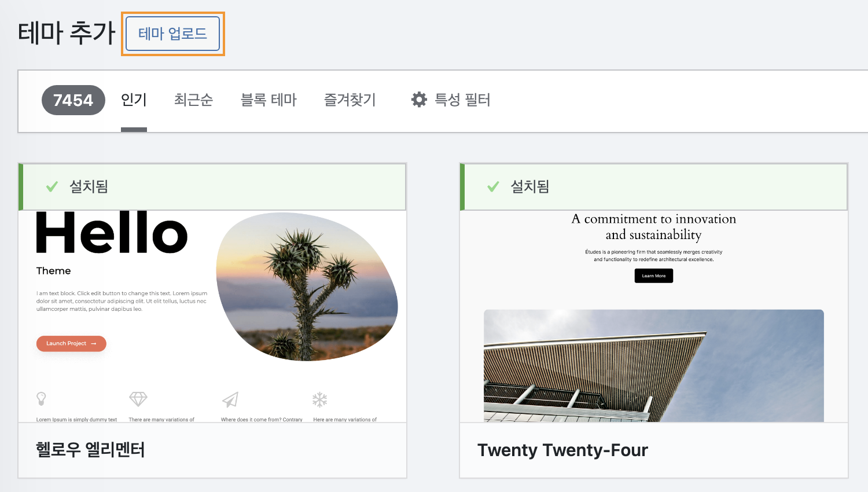
Task: Switch to the 최근순 tab
Action: pos(193,100)
